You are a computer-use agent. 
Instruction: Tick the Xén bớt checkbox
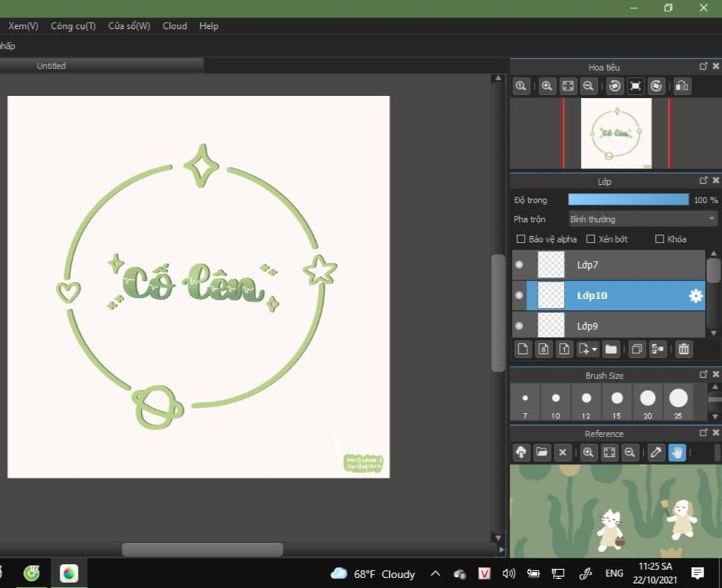[x=591, y=239]
